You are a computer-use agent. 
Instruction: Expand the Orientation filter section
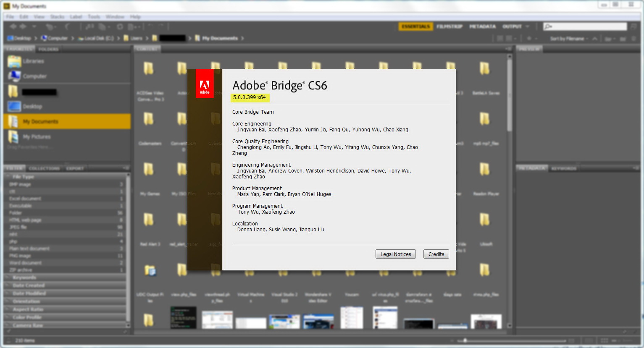65,301
